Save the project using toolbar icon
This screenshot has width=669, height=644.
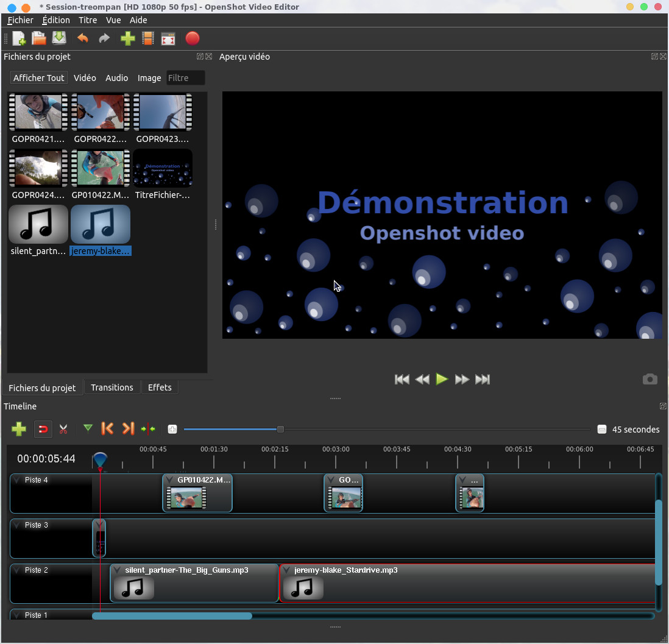(x=59, y=38)
